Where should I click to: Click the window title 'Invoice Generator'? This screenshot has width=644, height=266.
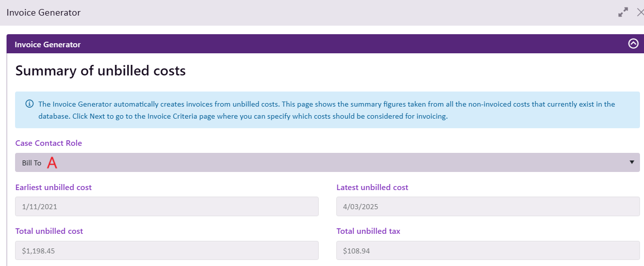tap(44, 13)
